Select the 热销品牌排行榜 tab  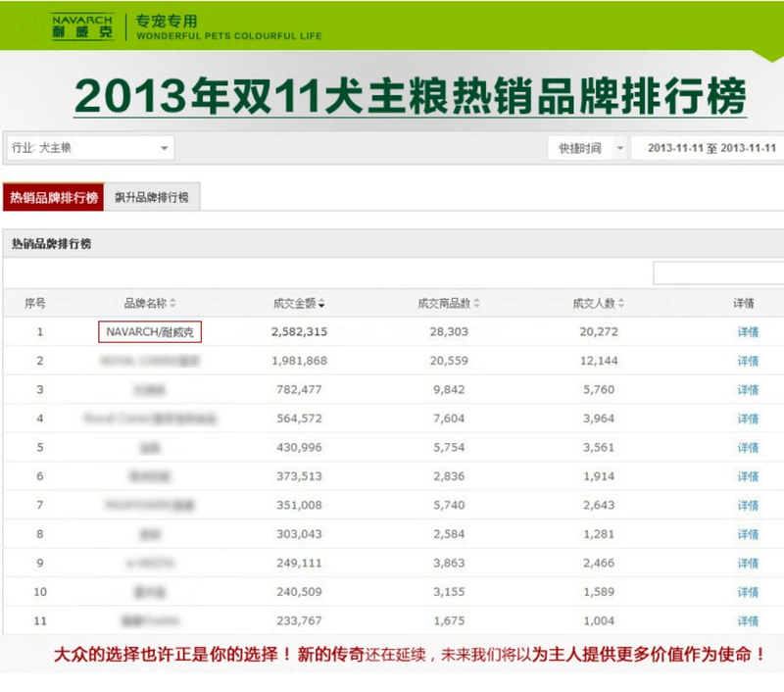pos(54,197)
